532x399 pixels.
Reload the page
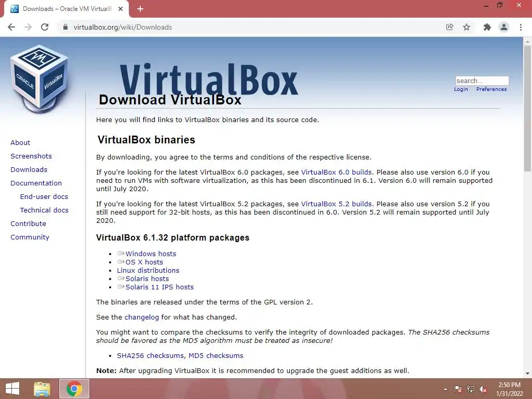pos(45,27)
